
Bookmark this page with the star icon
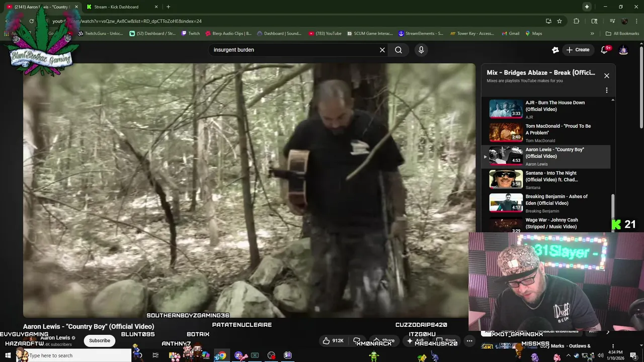pos(559,21)
